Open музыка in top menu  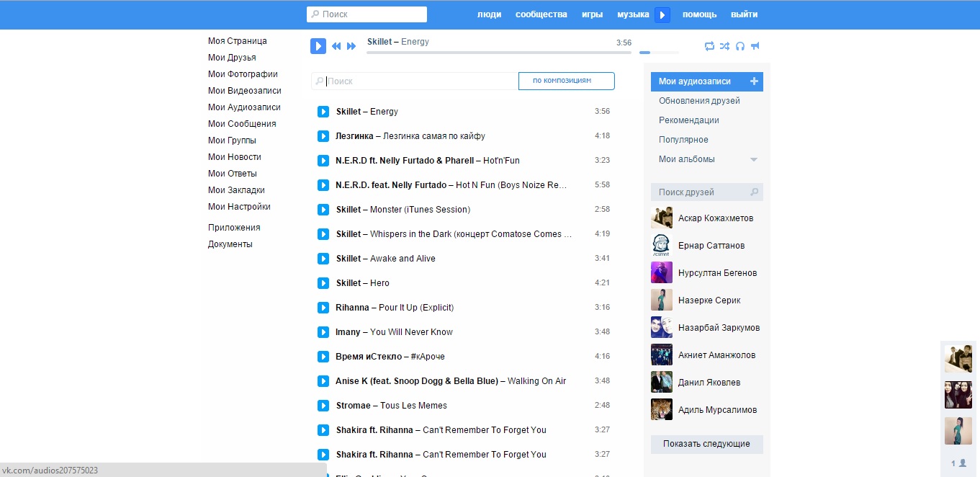click(x=633, y=14)
